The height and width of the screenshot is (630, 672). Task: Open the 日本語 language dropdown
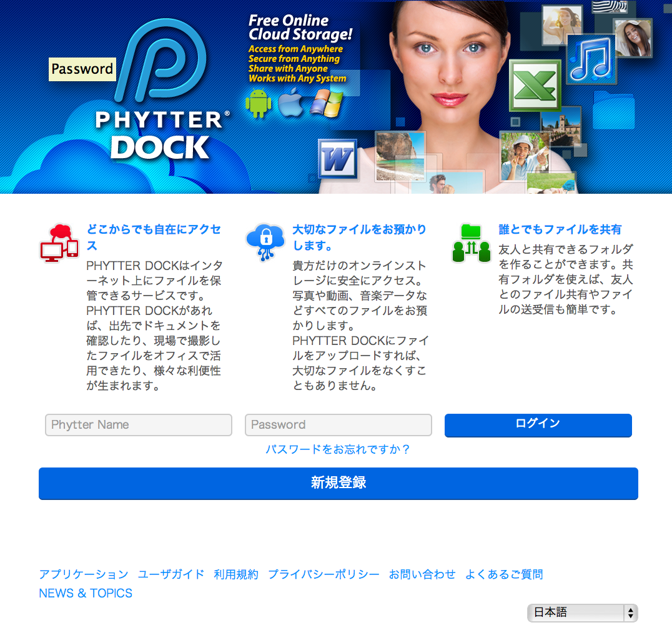[582, 612]
